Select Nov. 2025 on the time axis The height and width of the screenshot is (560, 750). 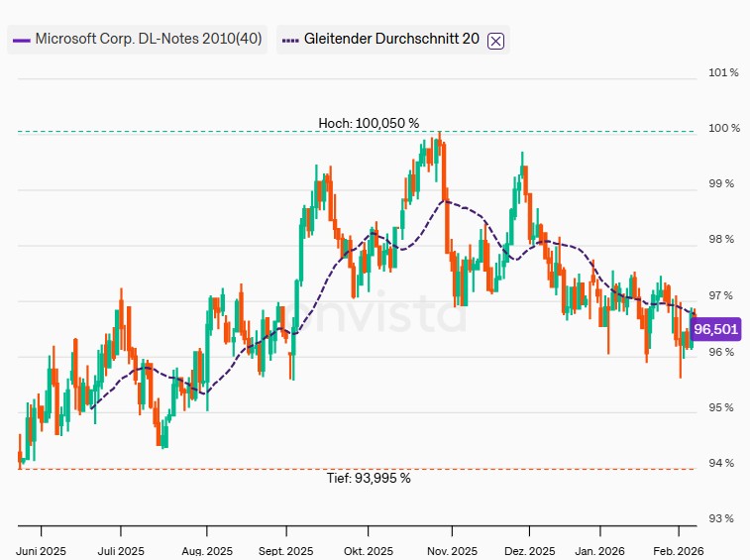(x=452, y=550)
